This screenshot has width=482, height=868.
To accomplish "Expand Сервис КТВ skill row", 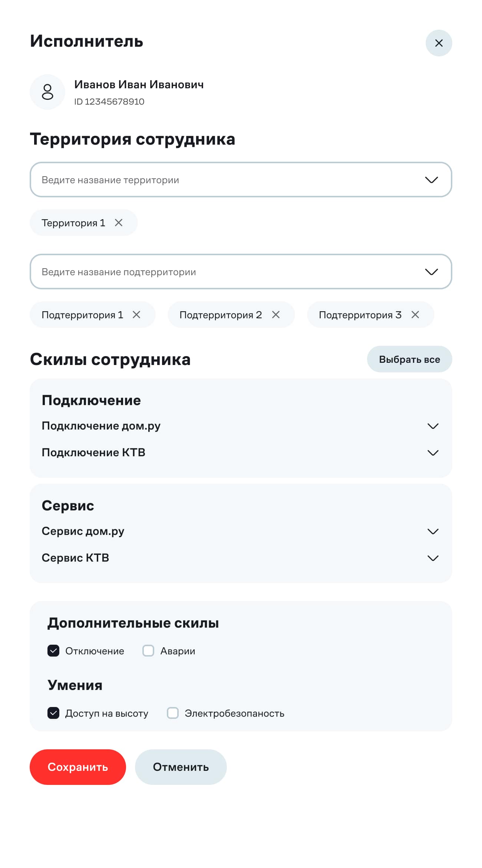I will pos(433,558).
